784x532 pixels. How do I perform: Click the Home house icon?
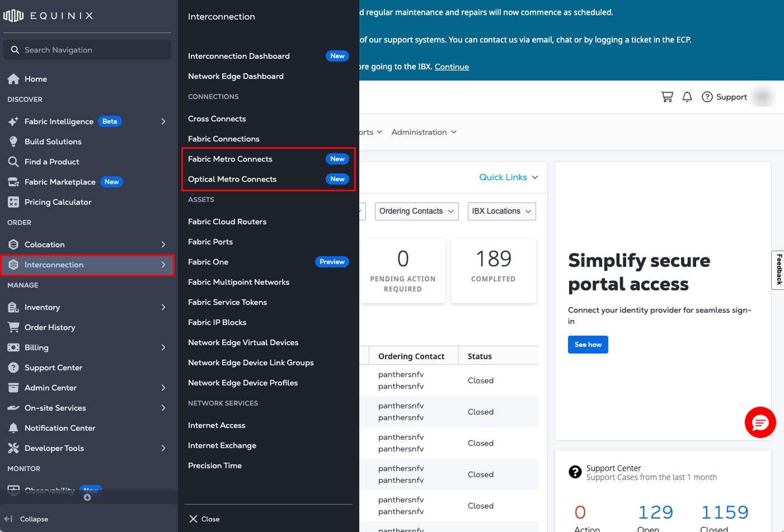coord(13,79)
